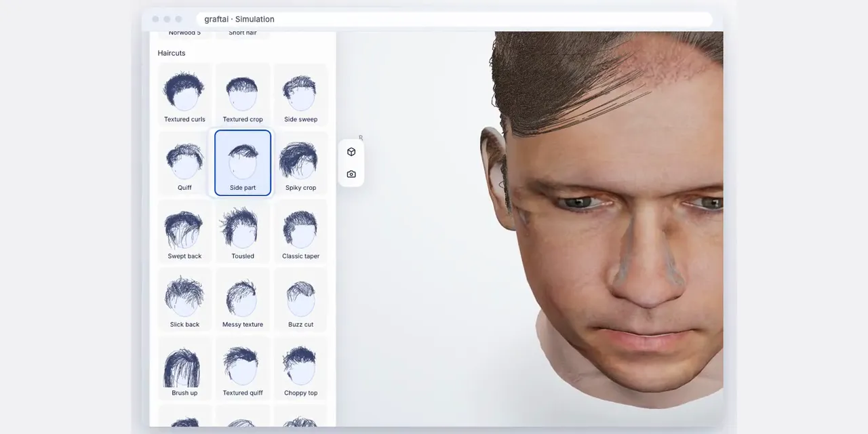Select the highlighted Side part haircut
This screenshot has width=868, height=434.
click(243, 163)
